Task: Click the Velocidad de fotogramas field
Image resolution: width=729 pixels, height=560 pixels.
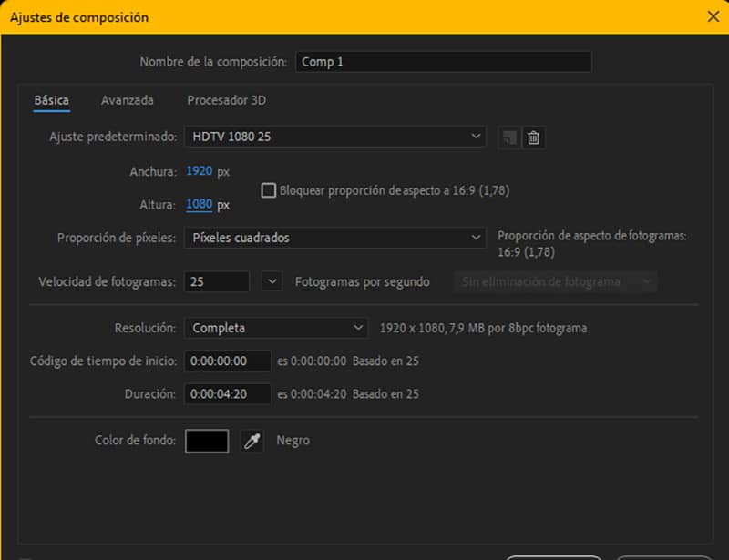Action: (x=217, y=282)
